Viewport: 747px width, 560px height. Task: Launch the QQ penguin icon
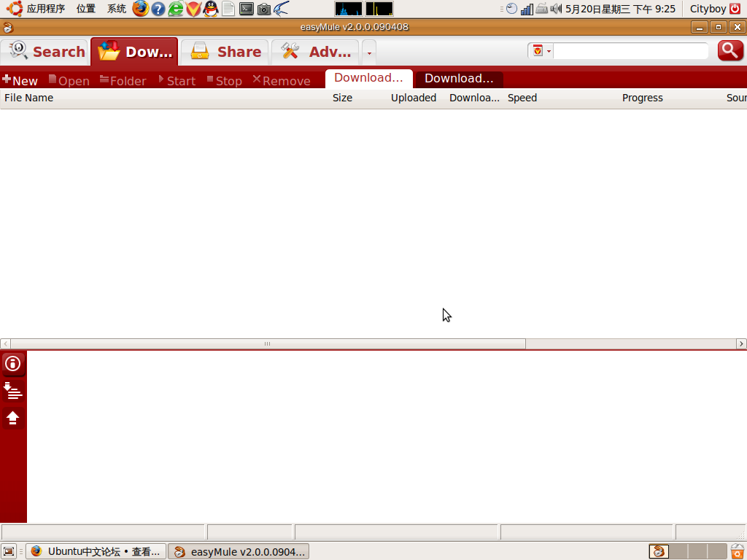point(211,9)
